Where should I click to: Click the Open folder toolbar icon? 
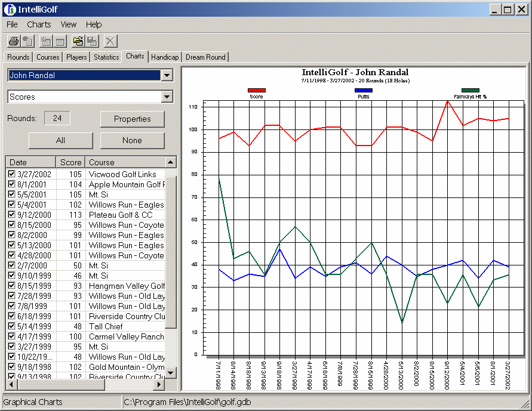tap(78, 41)
